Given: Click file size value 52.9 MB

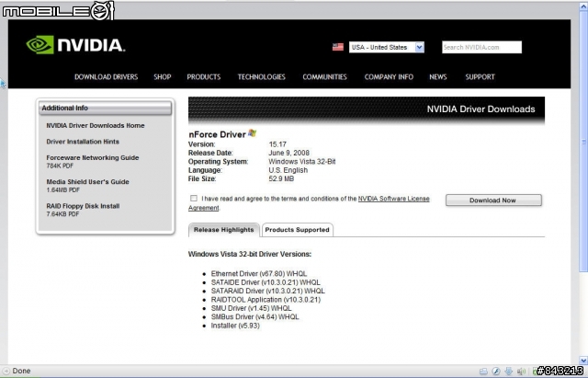Looking at the screenshot, I should tap(281, 178).
